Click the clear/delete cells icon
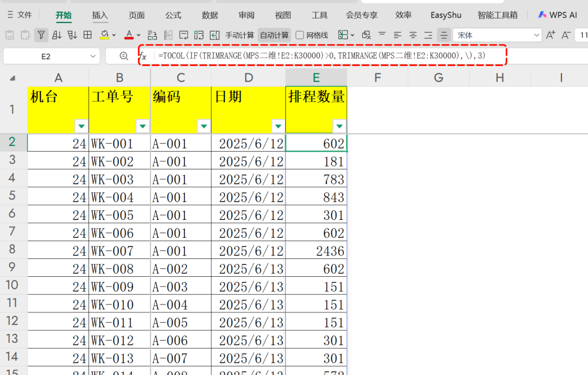Image resolution: width=588 pixels, height=375 pixels. click(366, 35)
